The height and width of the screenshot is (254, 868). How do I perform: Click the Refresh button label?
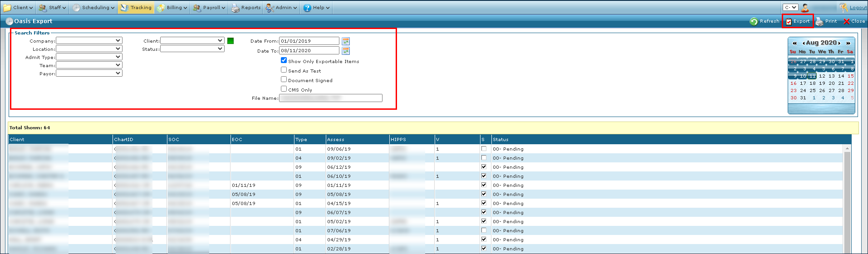click(x=770, y=21)
